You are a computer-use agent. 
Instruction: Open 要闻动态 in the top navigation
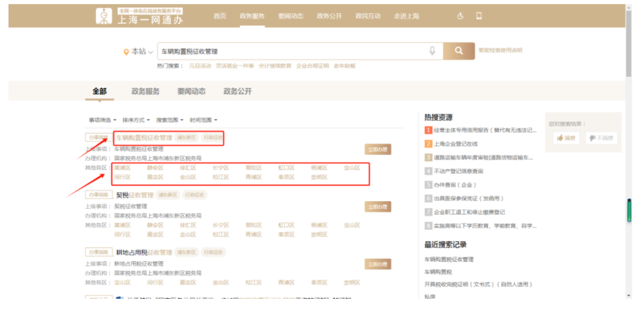click(290, 16)
